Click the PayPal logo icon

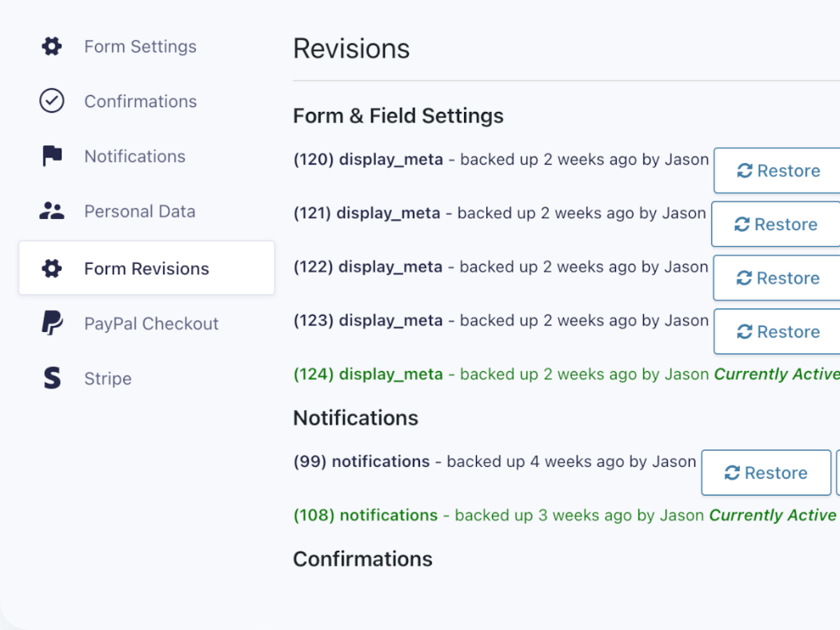(52, 324)
